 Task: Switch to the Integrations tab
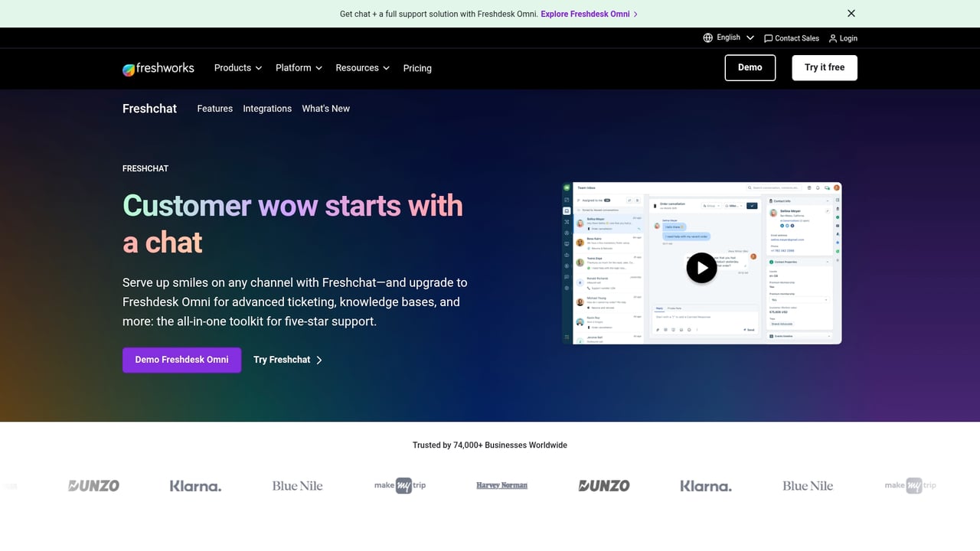click(266, 109)
